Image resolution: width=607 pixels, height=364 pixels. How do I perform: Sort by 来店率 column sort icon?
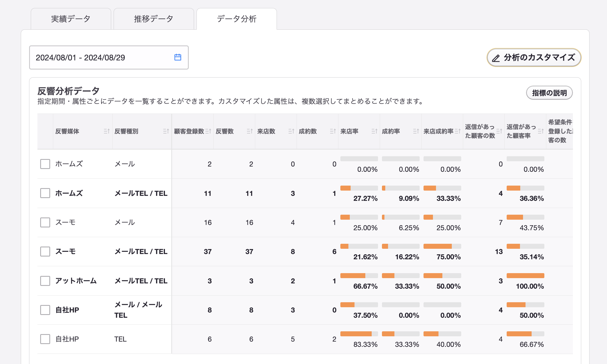coord(374,131)
